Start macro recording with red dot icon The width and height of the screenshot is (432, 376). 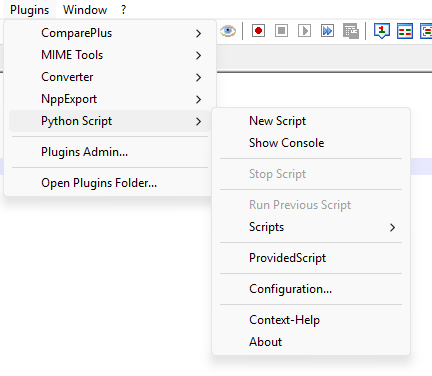coord(258,31)
